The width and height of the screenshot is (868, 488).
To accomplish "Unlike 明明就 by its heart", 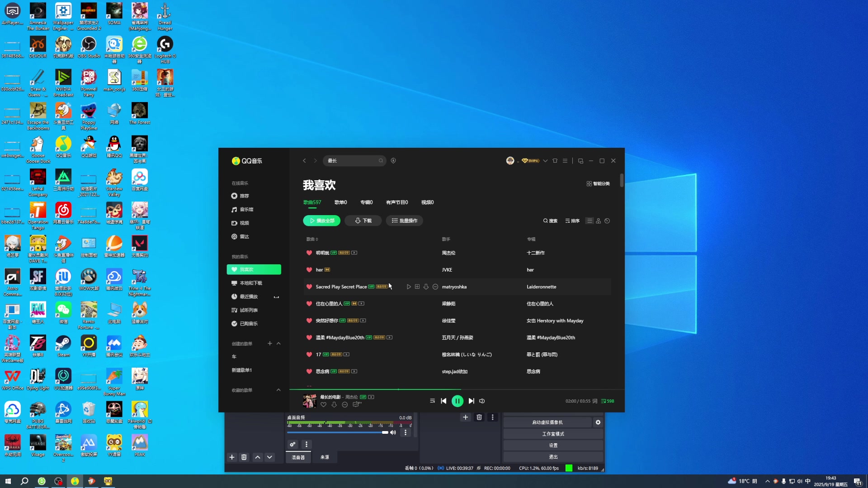I will coord(309,253).
